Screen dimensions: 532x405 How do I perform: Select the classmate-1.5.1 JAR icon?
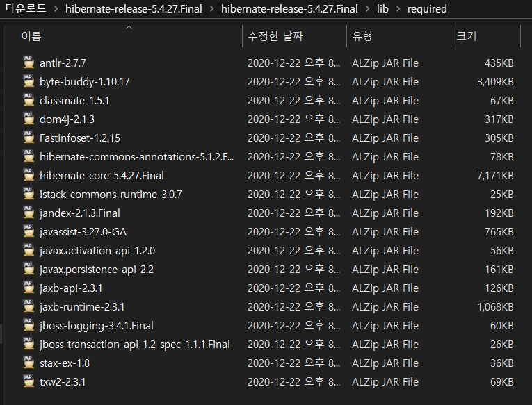[29, 100]
